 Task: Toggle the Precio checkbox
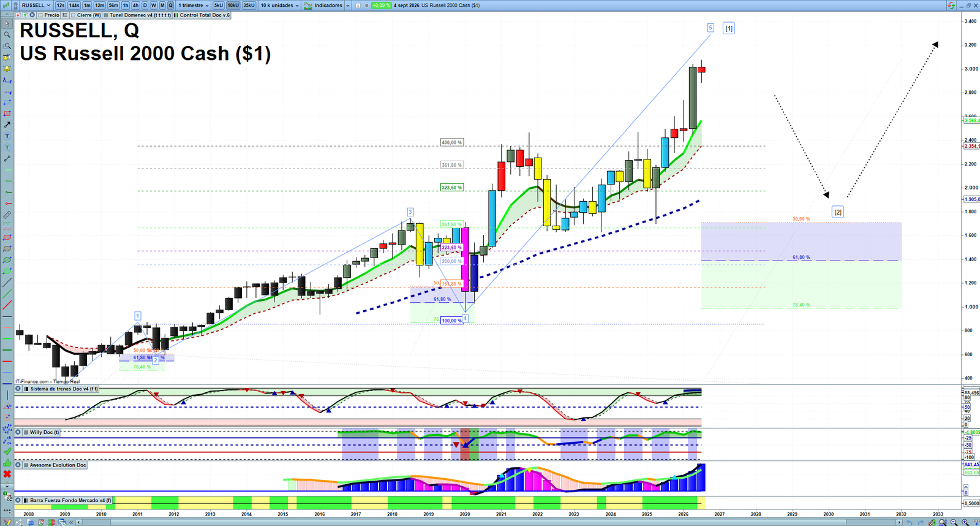point(40,15)
